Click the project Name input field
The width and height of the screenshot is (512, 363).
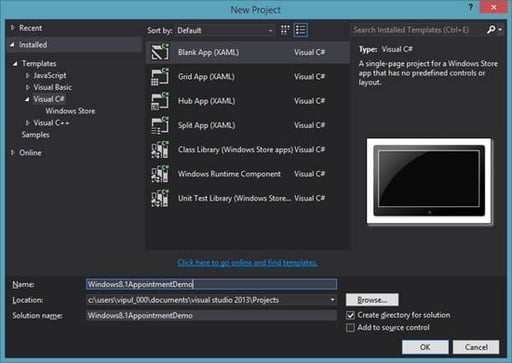(211, 284)
